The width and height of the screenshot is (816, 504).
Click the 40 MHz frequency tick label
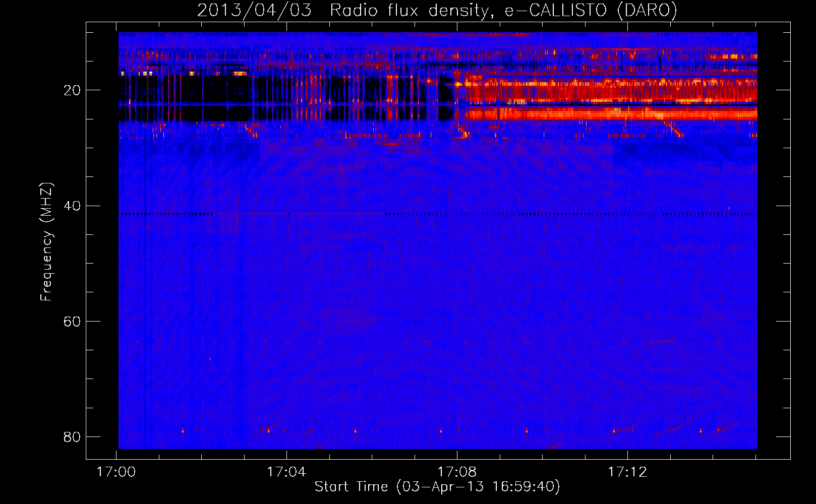point(72,206)
